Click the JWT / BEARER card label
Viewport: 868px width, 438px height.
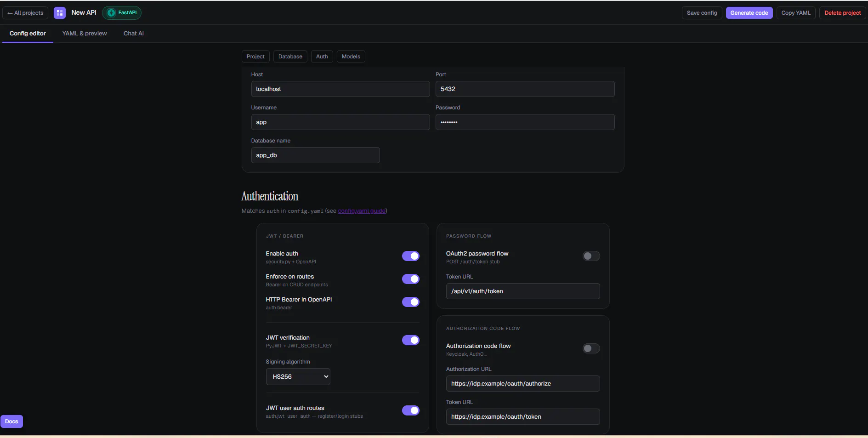point(284,236)
